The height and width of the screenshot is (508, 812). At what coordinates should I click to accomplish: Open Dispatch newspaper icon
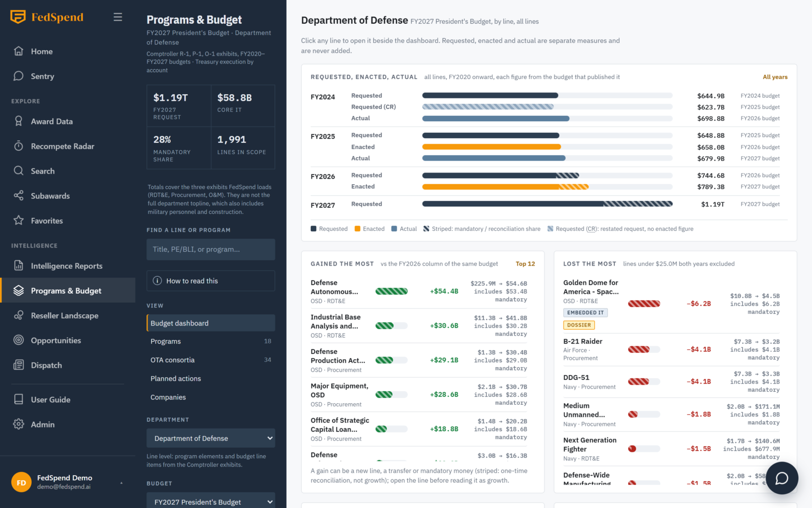pyautogui.click(x=19, y=365)
